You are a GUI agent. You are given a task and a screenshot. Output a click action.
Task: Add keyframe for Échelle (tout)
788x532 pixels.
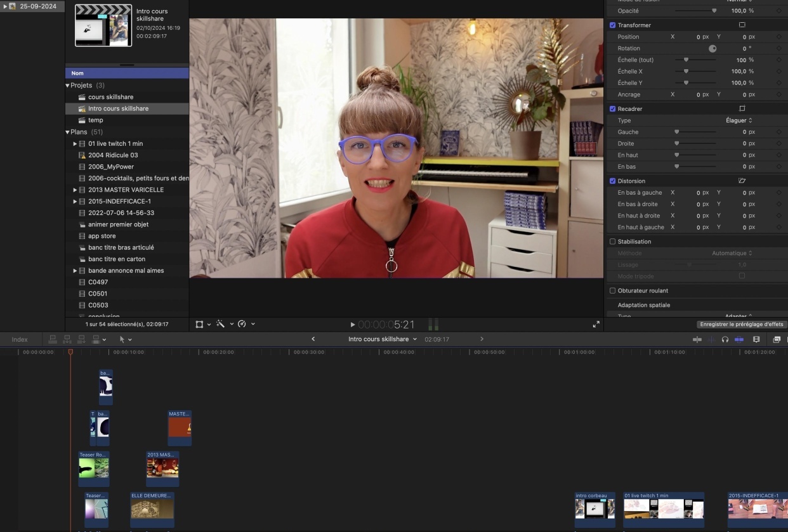(x=779, y=60)
